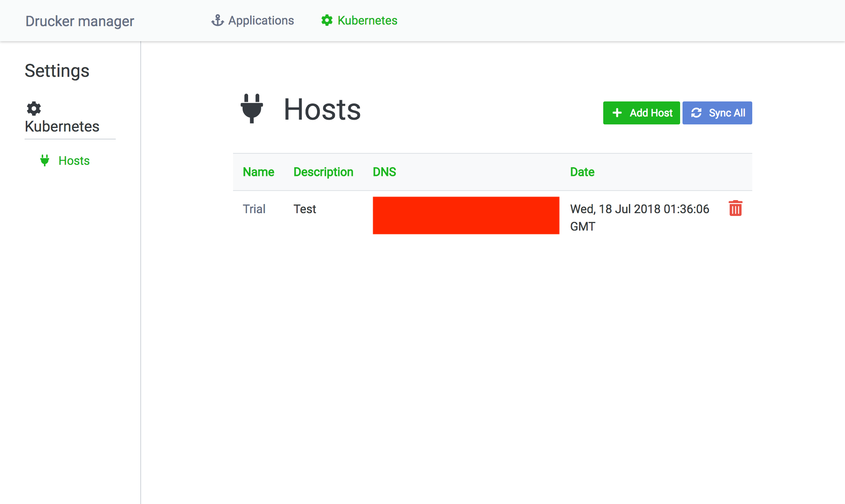Click the Settings sidebar heading
Image resolution: width=845 pixels, height=504 pixels.
(x=57, y=71)
